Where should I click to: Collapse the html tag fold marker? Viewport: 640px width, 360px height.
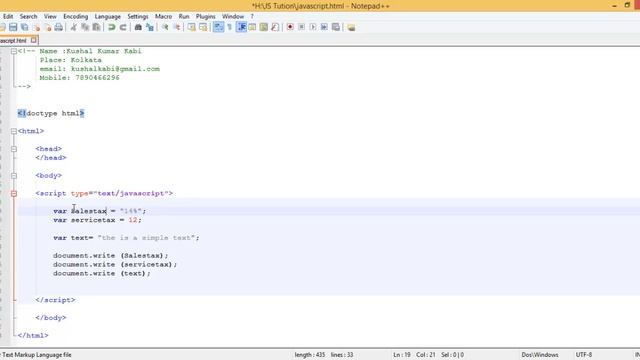(14, 131)
